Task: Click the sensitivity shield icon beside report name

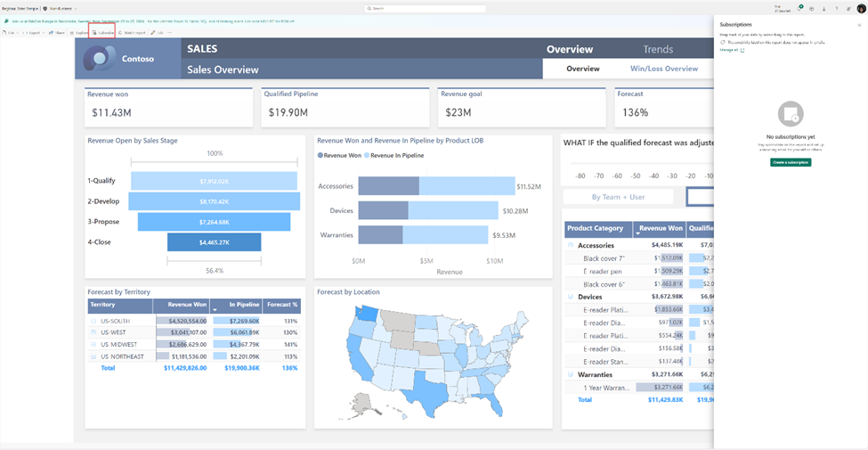Action: coord(45,9)
